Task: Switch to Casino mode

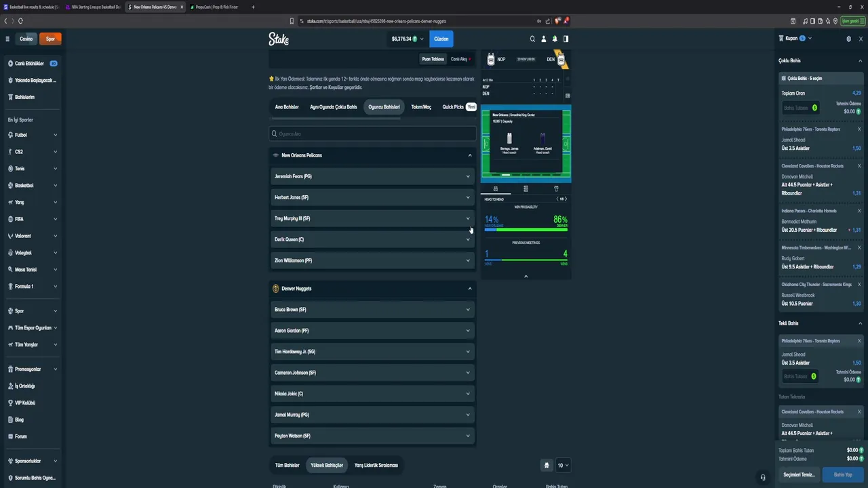Action: [x=26, y=39]
